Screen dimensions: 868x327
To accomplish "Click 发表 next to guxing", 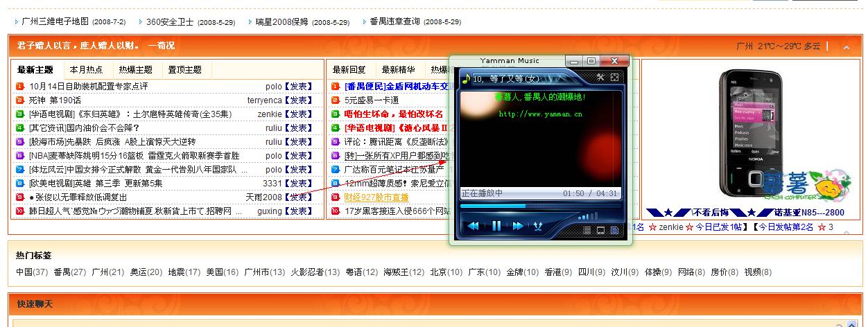I will pos(299,211).
